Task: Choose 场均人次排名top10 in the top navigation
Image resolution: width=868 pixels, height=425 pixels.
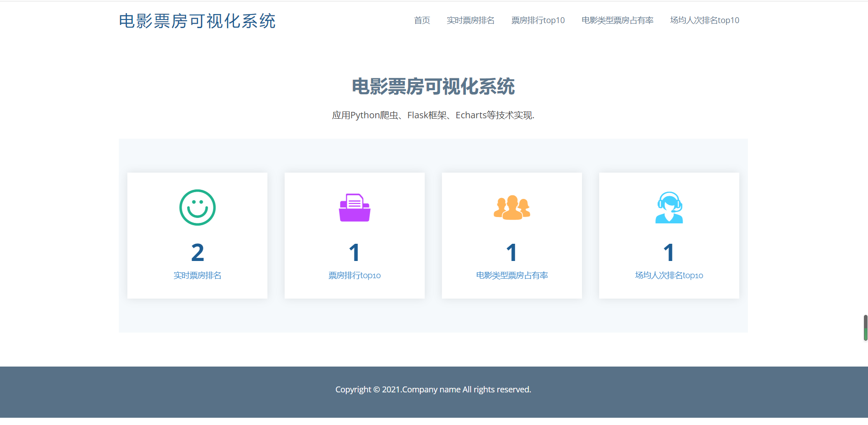Action: pos(704,20)
